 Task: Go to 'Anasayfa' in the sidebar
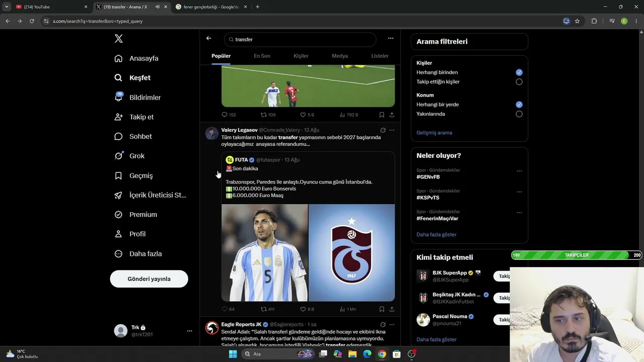point(136,58)
